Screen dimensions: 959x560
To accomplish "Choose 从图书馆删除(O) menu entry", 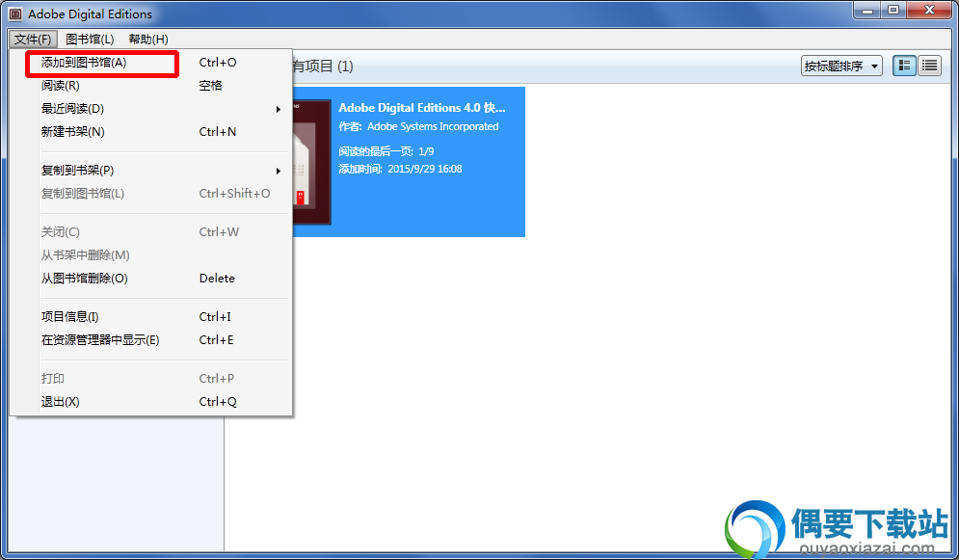I will 150,279.
